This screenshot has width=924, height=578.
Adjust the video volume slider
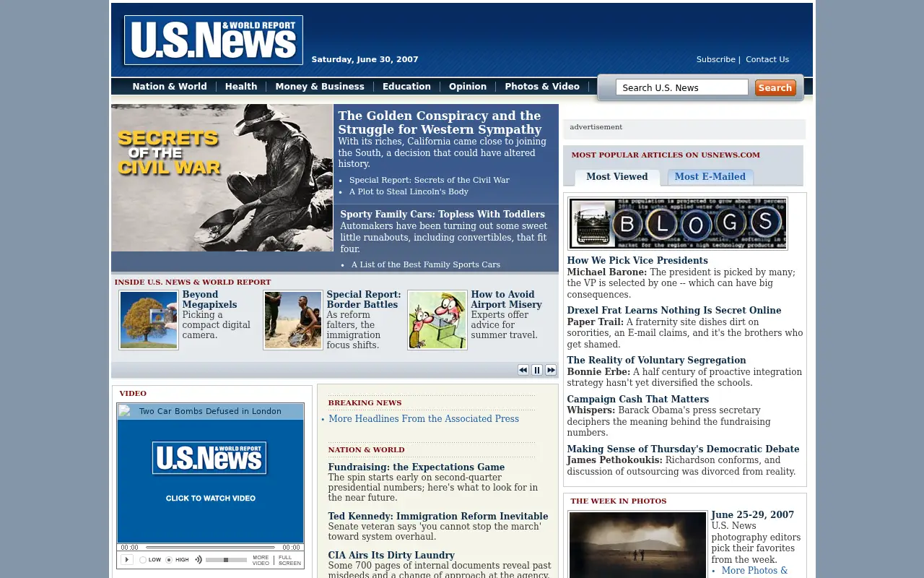click(226, 560)
